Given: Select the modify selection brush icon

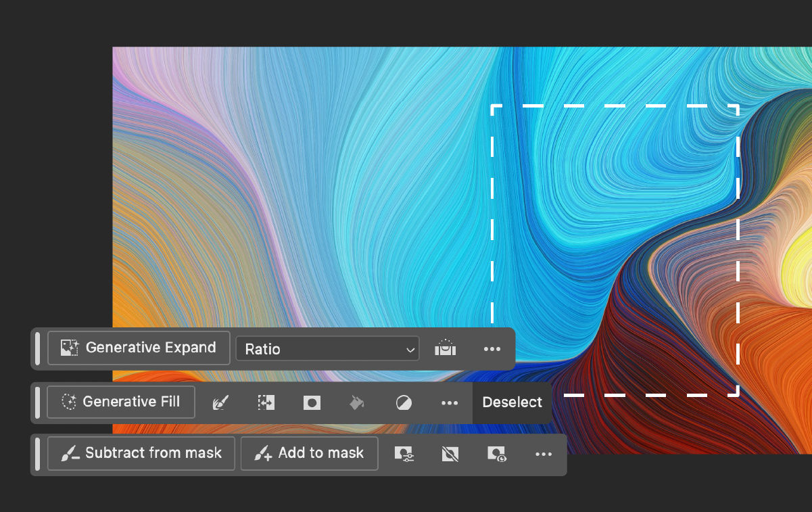Looking at the screenshot, I should (220, 402).
